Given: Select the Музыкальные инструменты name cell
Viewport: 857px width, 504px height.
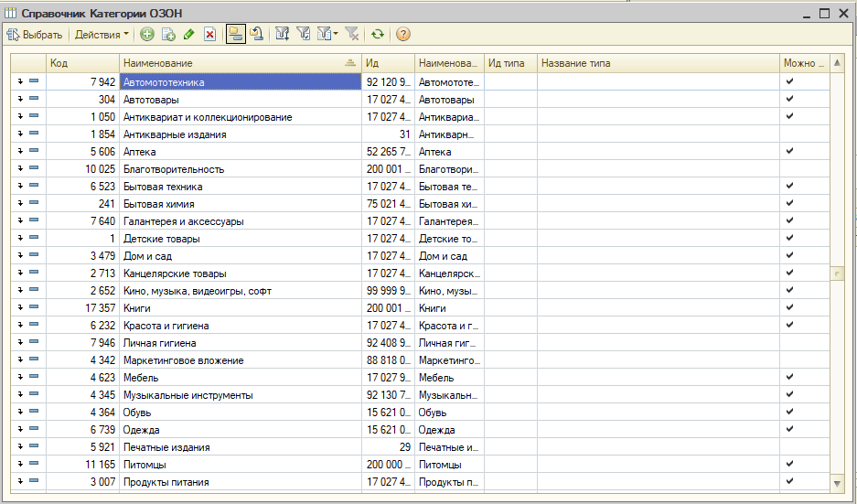Looking at the screenshot, I should pyautogui.click(x=241, y=394).
